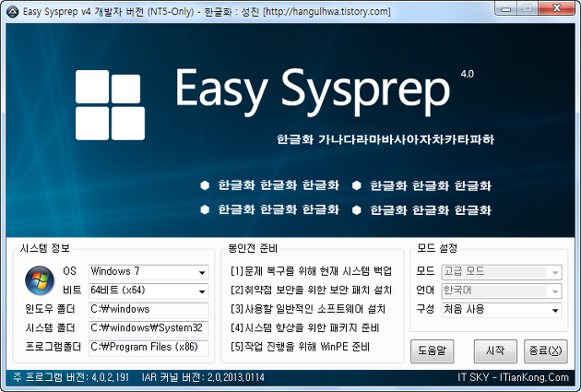Click the 종료(X) button
Image resolution: width=581 pixels, height=392 pixels.
coord(545,350)
